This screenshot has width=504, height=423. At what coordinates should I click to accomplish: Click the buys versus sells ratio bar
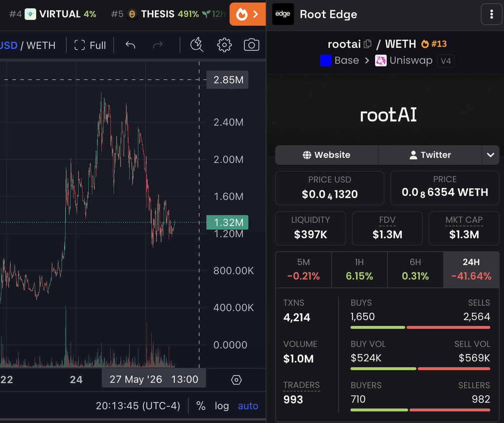pyautogui.click(x=420, y=327)
